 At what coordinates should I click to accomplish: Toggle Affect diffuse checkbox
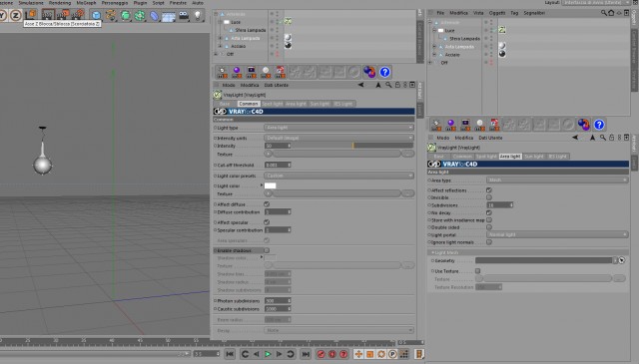click(267, 204)
